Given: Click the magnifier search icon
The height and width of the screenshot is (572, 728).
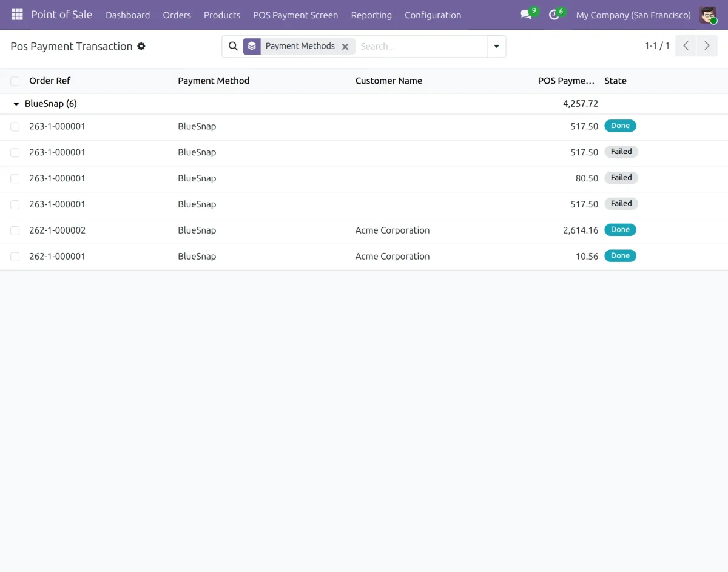Looking at the screenshot, I should [233, 46].
